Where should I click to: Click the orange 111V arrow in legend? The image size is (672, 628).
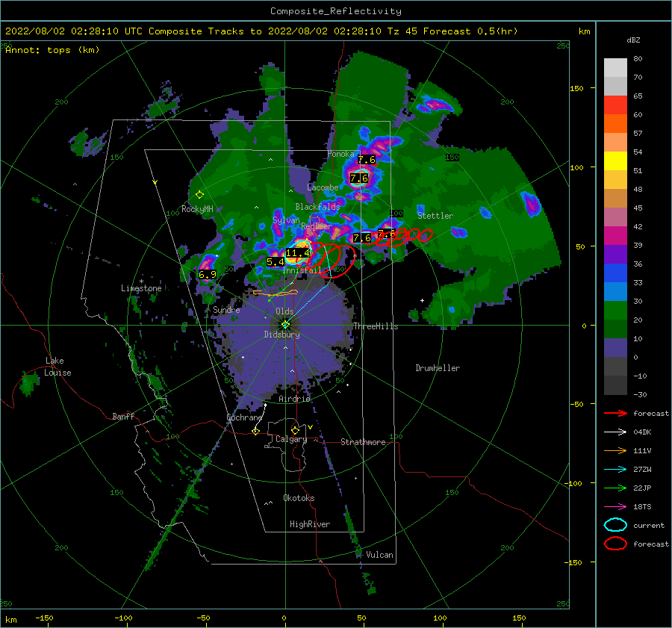615,450
